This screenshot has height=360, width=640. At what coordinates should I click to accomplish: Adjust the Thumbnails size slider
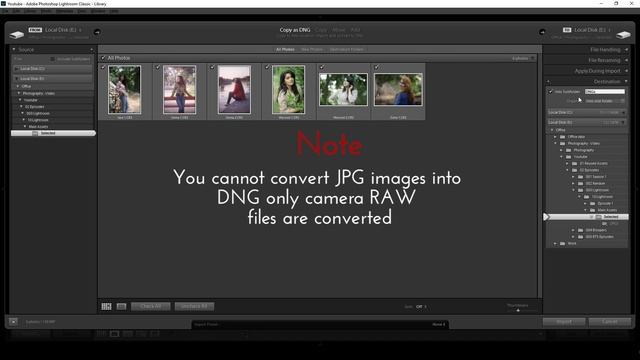pos(518,310)
